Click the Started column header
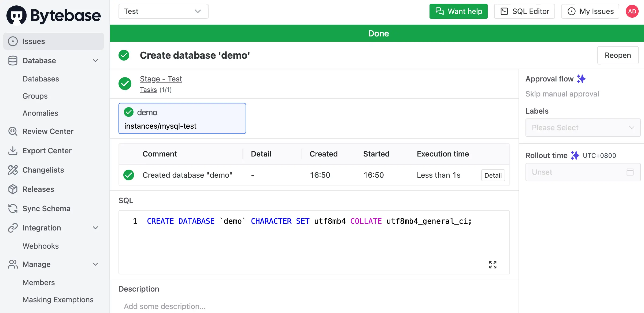 (x=376, y=154)
